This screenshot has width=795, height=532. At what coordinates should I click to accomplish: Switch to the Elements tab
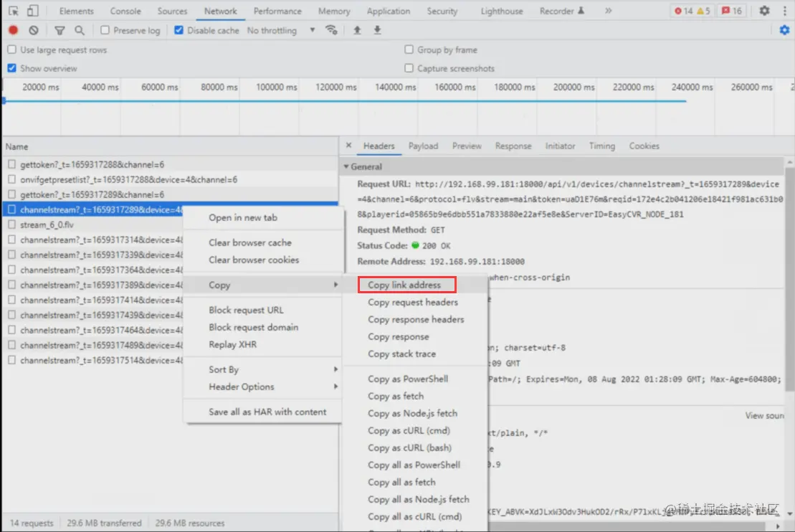pyautogui.click(x=77, y=11)
